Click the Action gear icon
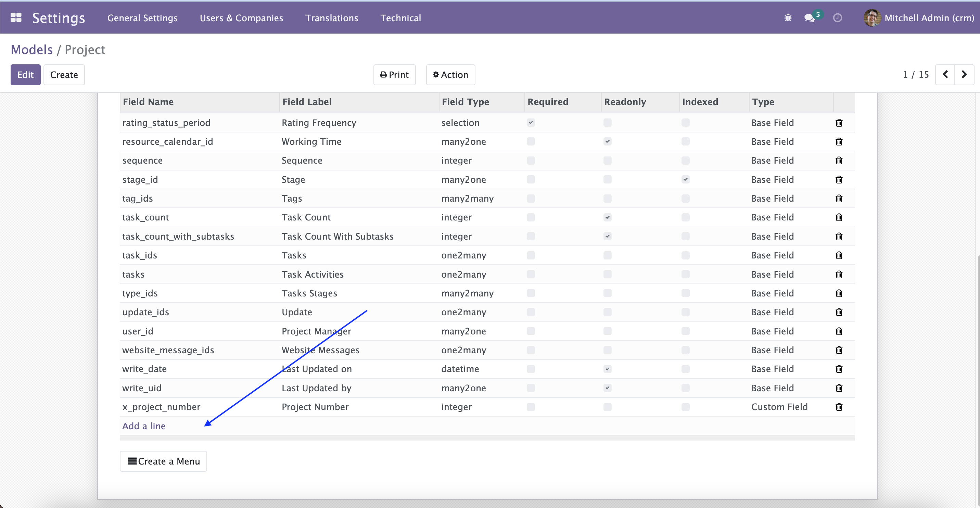Screen dimensions: 980x508 tap(436, 74)
